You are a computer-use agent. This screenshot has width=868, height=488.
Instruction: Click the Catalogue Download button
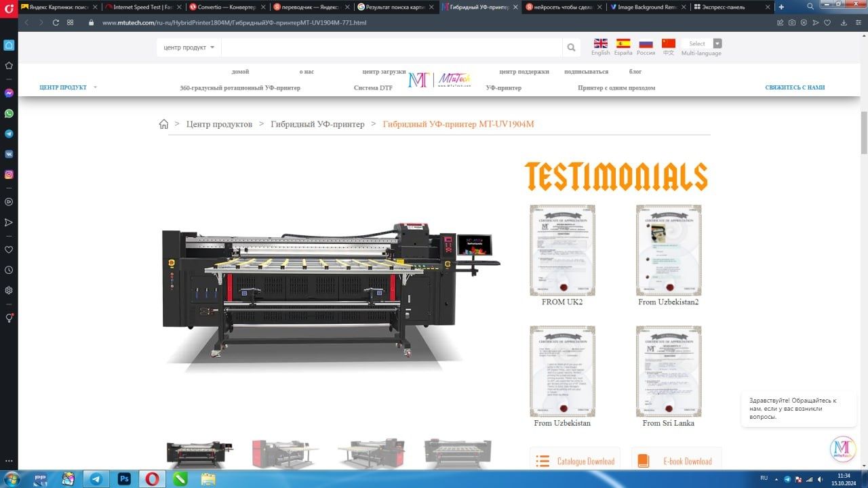pos(576,460)
